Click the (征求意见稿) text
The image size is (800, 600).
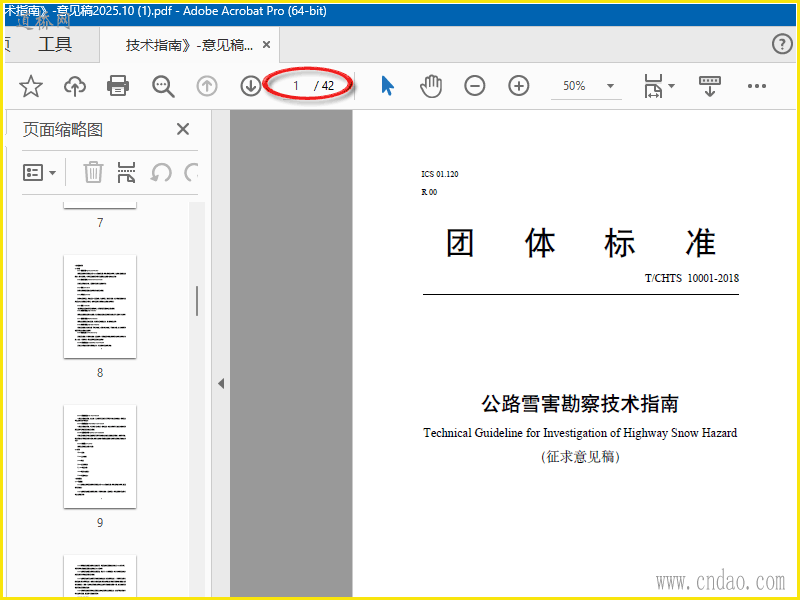coord(580,456)
